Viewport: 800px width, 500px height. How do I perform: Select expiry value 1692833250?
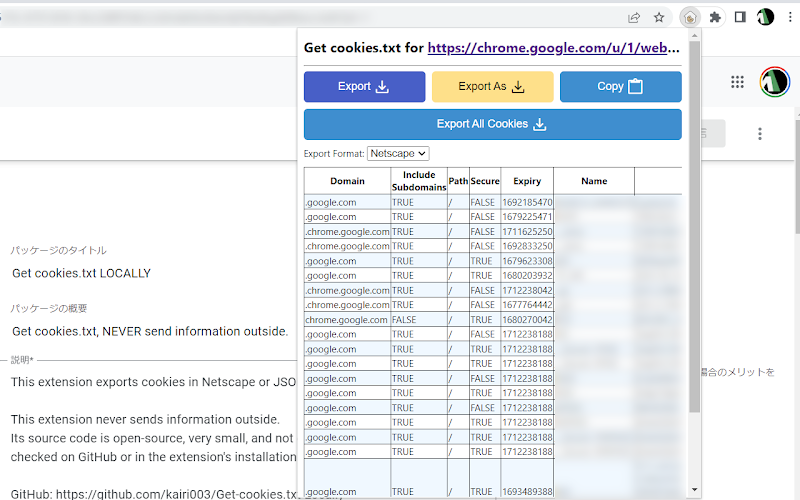[x=527, y=246]
